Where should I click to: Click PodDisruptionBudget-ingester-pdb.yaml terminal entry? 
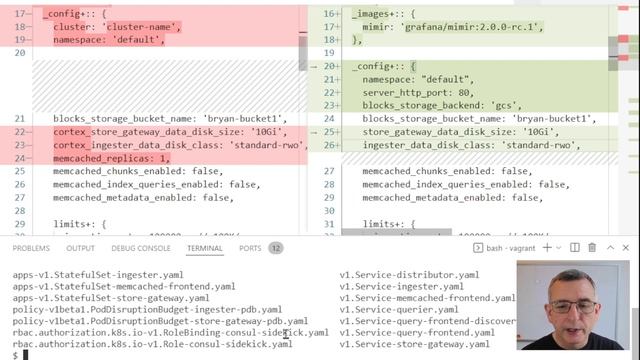pos(147,309)
